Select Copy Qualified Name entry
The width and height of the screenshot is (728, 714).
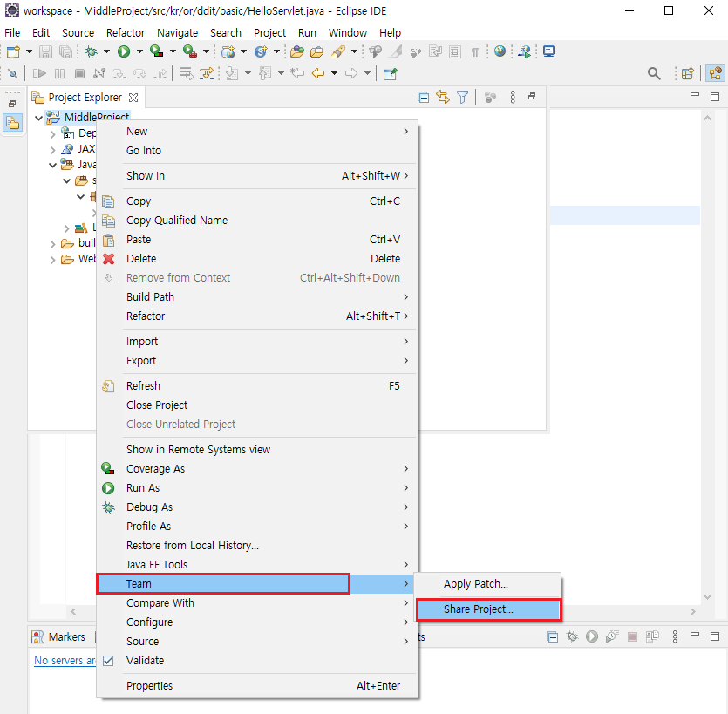pos(258,220)
